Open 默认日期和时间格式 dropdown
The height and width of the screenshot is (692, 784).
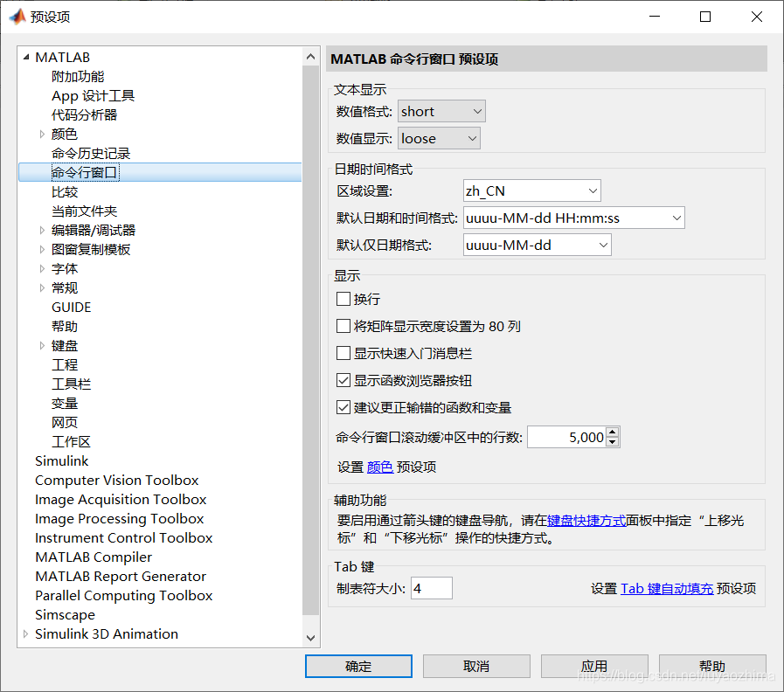pyautogui.click(x=574, y=218)
